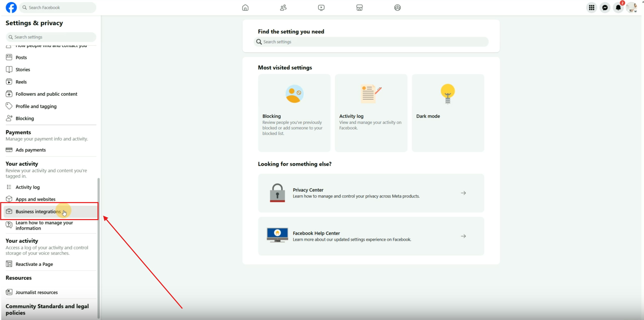The height and width of the screenshot is (320, 644).
Task: Click the Reactivate a Page icon
Action: click(9, 264)
